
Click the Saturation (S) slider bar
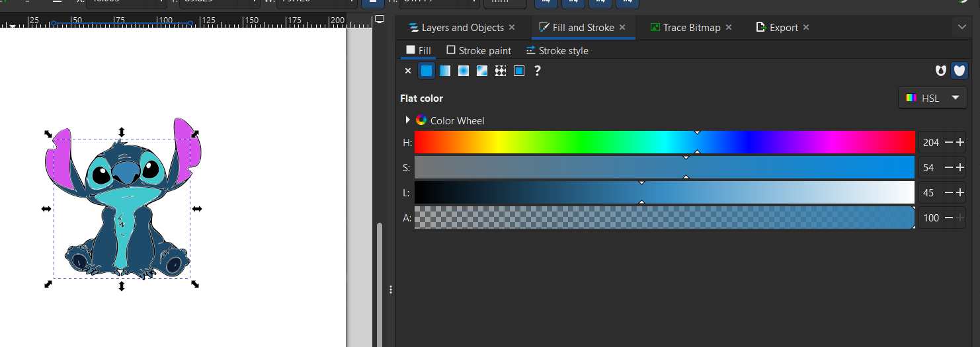pos(665,167)
